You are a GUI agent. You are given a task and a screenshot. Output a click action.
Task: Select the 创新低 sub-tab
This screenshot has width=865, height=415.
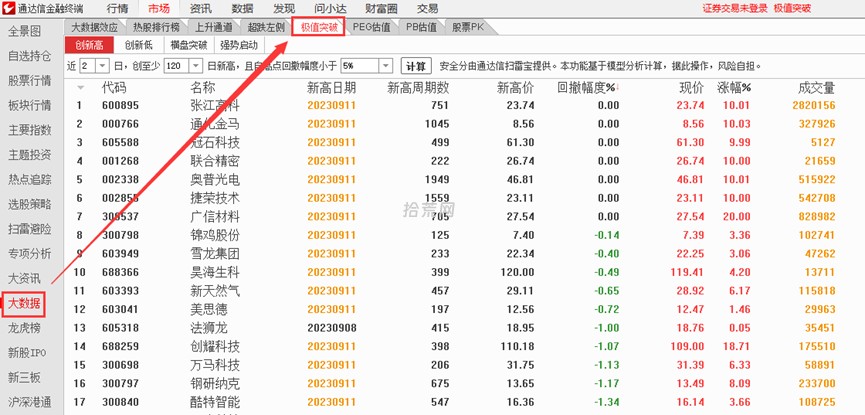pyautogui.click(x=138, y=45)
